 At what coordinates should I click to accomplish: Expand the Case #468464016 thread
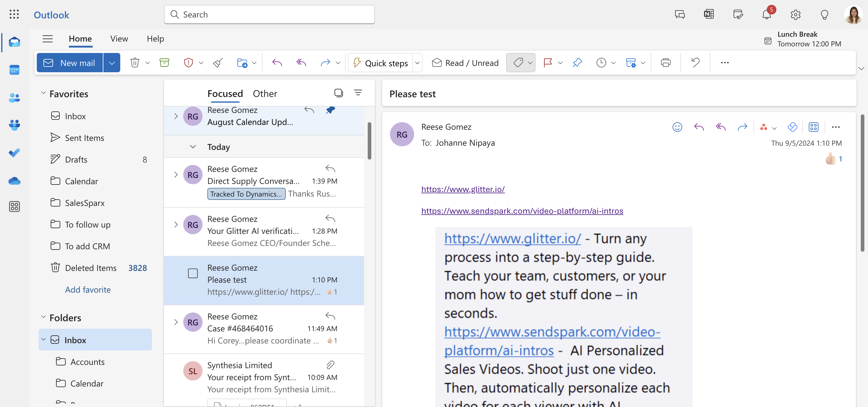click(175, 322)
